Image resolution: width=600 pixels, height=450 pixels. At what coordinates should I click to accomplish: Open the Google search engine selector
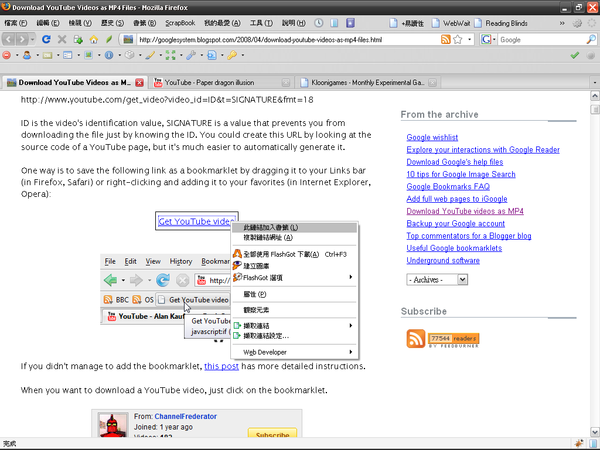[488, 39]
